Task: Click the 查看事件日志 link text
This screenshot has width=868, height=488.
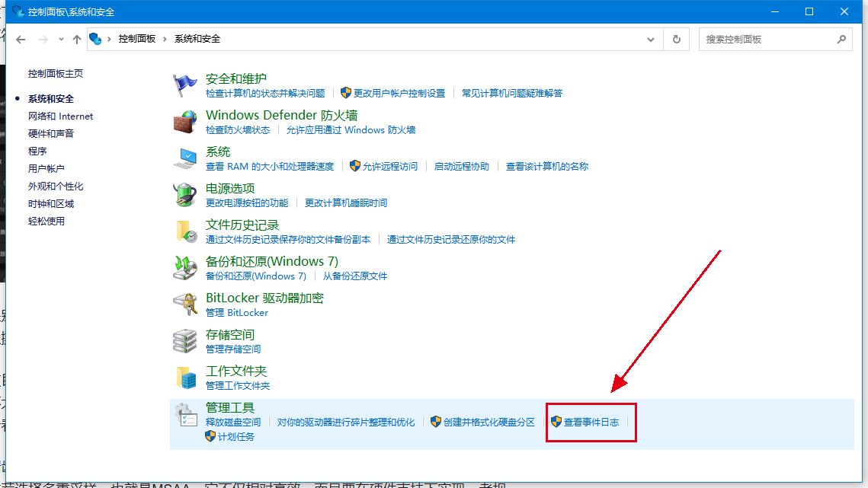Action: (x=591, y=423)
